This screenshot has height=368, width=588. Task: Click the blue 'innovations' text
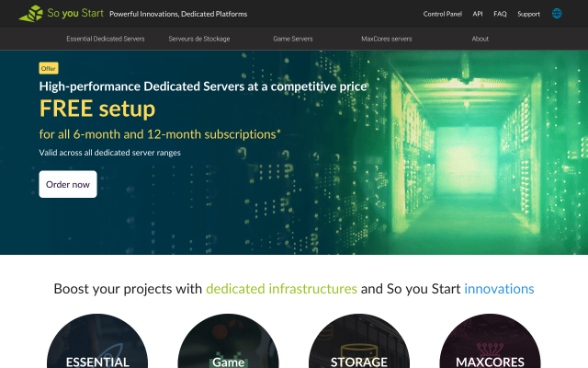point(499,289)
